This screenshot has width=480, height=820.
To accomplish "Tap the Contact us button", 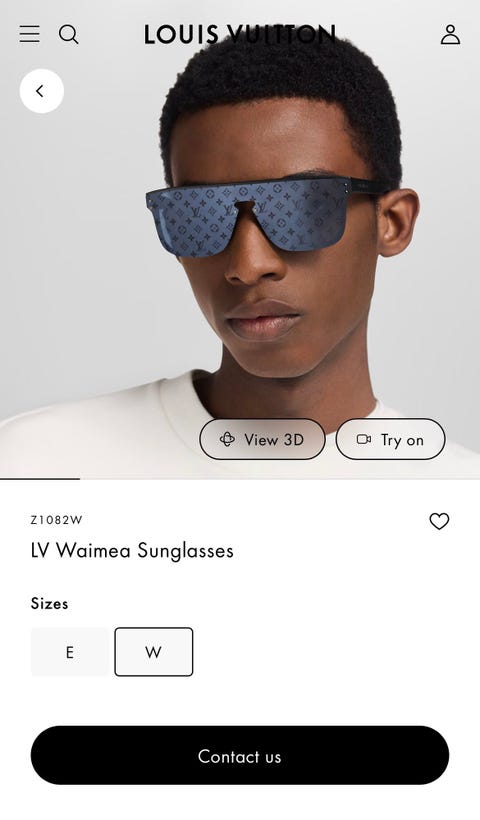I will tap(240, 755).
